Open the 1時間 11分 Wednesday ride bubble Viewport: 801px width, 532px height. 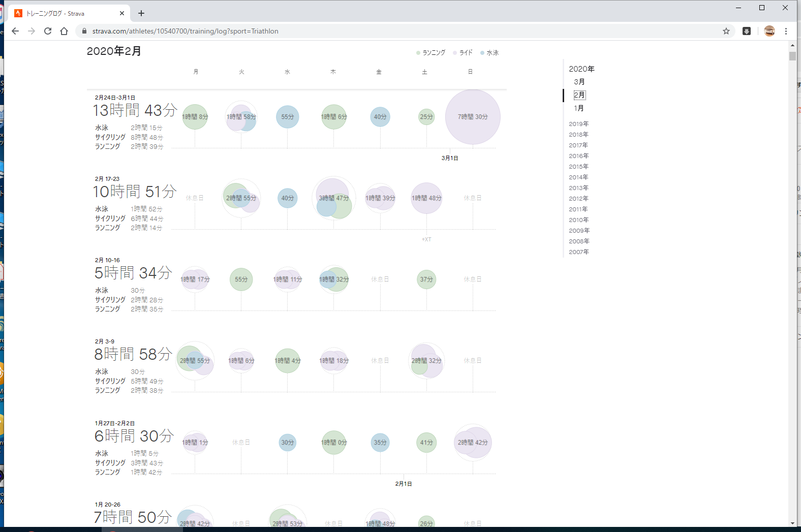[x=288, y=279]
